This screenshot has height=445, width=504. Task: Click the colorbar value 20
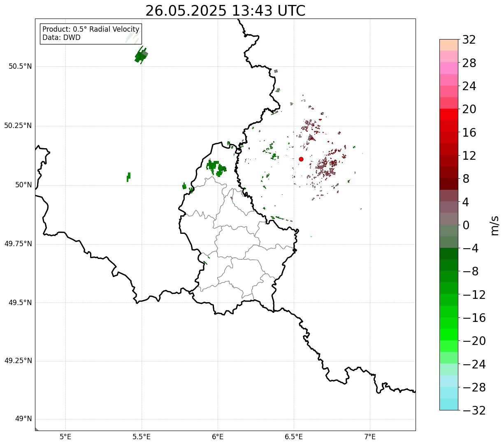point(469,109)
